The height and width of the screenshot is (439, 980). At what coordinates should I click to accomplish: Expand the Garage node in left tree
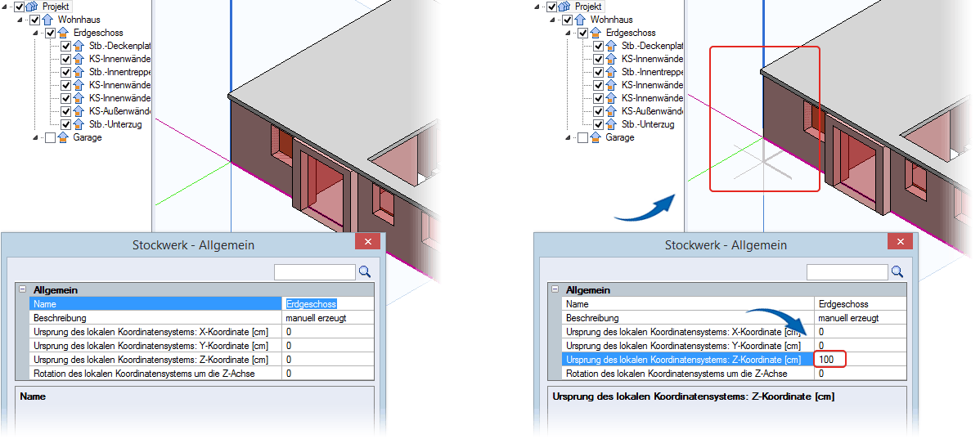pyautogui.click(x=36, y=138)
